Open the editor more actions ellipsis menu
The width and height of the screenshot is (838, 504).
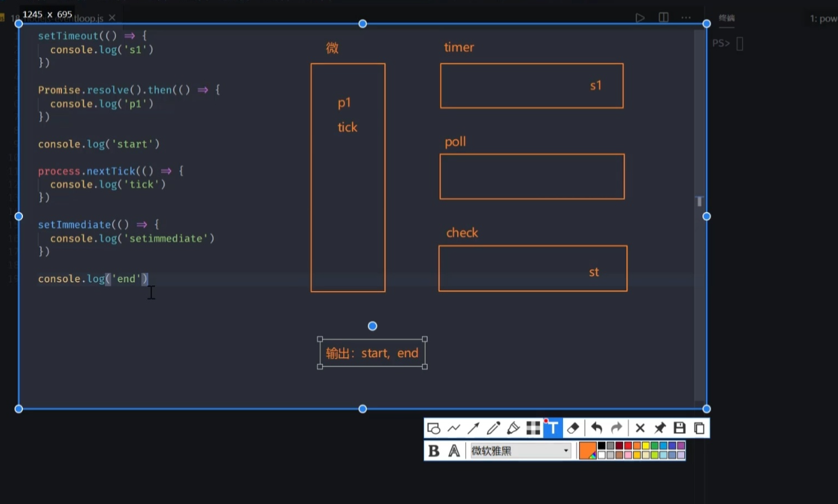click(686, 18)
